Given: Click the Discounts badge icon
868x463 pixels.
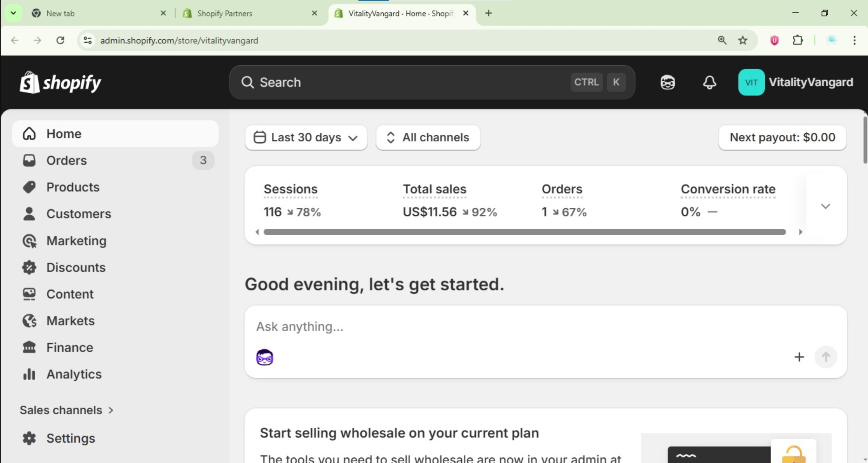Looking at the screenshot, I should [29, 267].
